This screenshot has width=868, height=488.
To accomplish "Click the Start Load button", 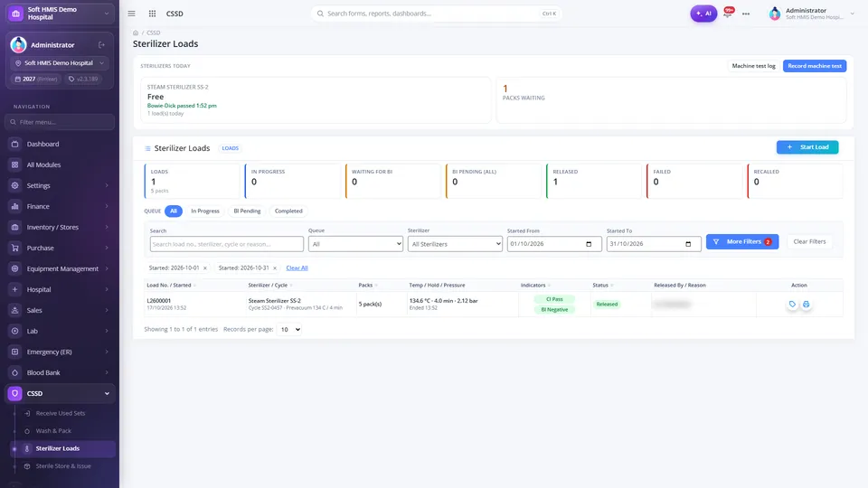I will pos(807,147).
